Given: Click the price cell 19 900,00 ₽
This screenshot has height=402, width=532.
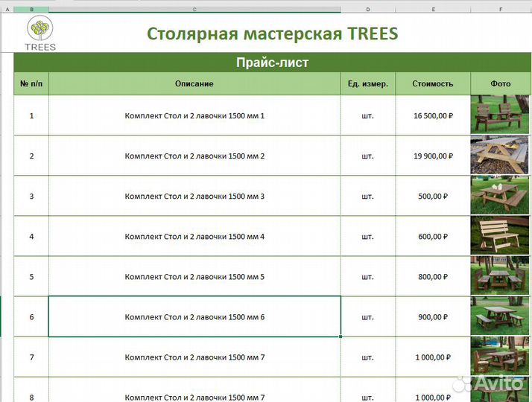Looking at the screenshot, I should (432, 156).
